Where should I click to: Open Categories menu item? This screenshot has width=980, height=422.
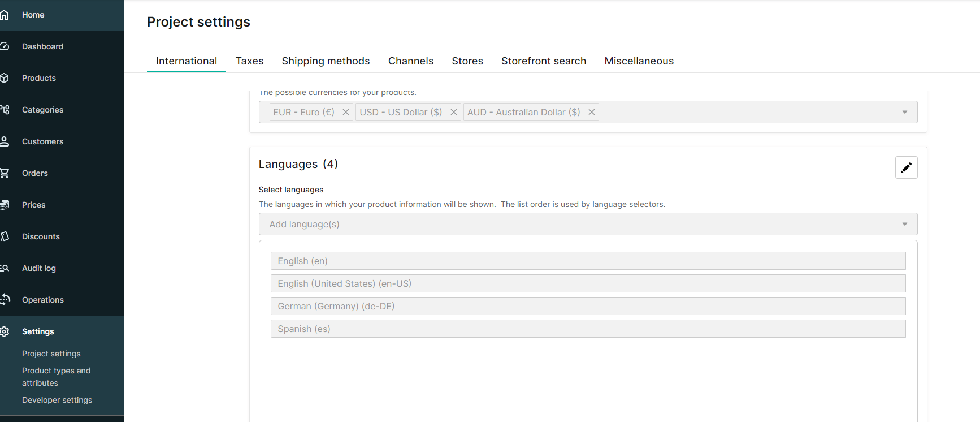coord(42,110)
